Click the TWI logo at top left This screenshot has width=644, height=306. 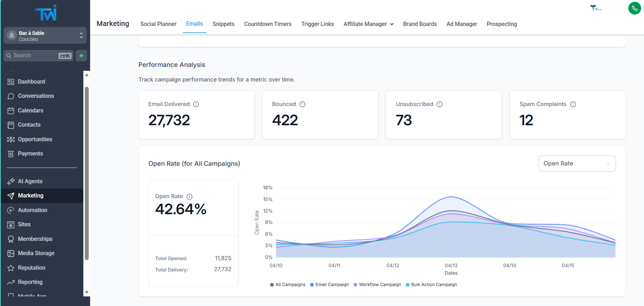tap(45, 13)
